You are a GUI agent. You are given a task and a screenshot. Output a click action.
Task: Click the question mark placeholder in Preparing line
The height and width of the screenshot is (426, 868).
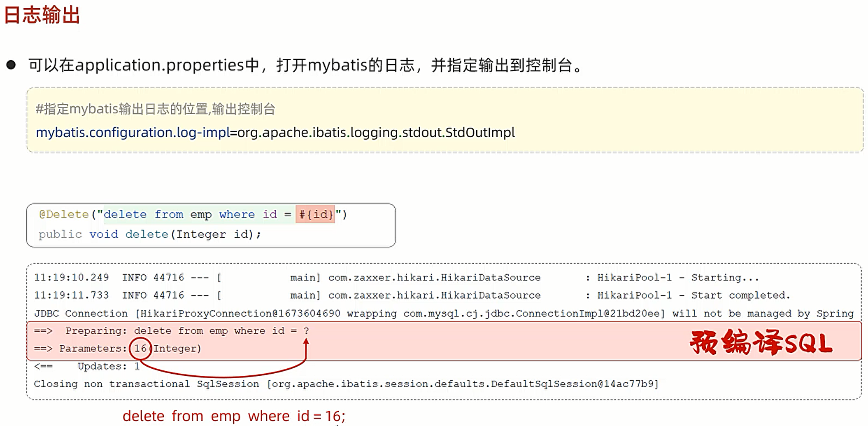[306, 331]
